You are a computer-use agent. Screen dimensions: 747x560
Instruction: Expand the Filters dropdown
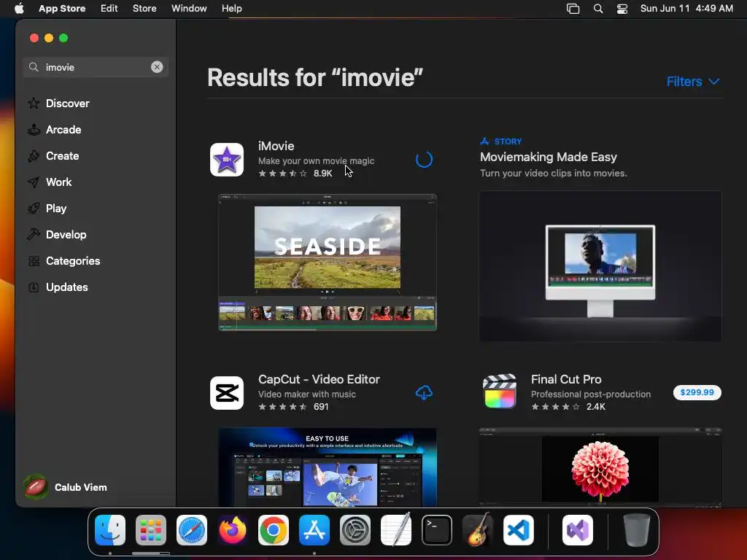click(x=693, y=82)
